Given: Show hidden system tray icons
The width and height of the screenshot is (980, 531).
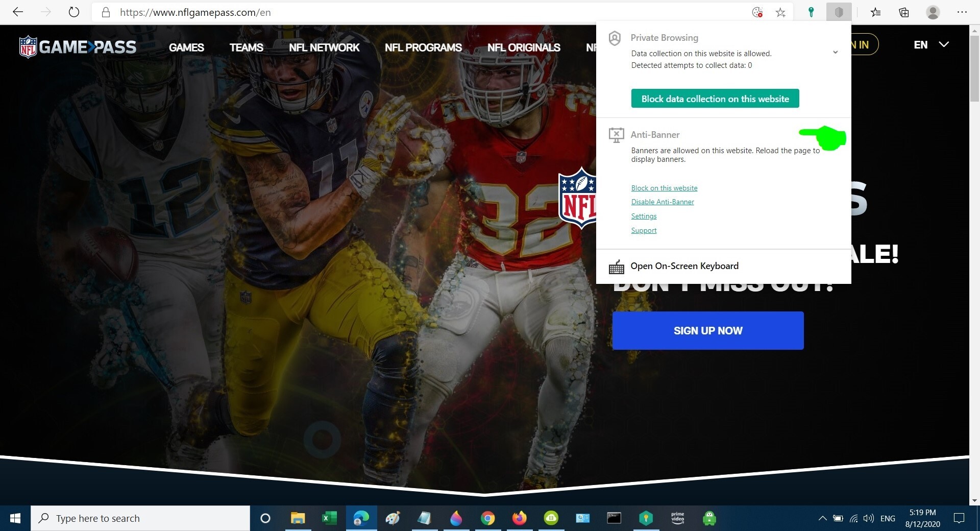Looking at the screenshot, I should [x=822, y=518].
